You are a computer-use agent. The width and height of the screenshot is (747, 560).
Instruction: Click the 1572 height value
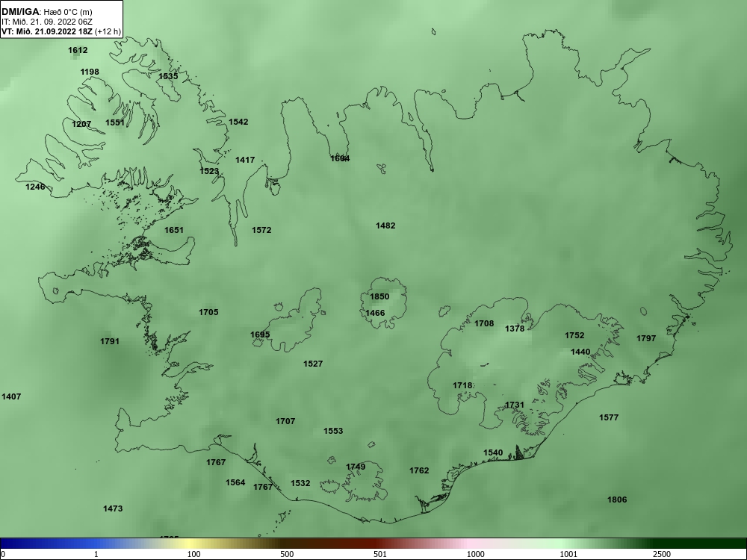[x=261, y=230]
